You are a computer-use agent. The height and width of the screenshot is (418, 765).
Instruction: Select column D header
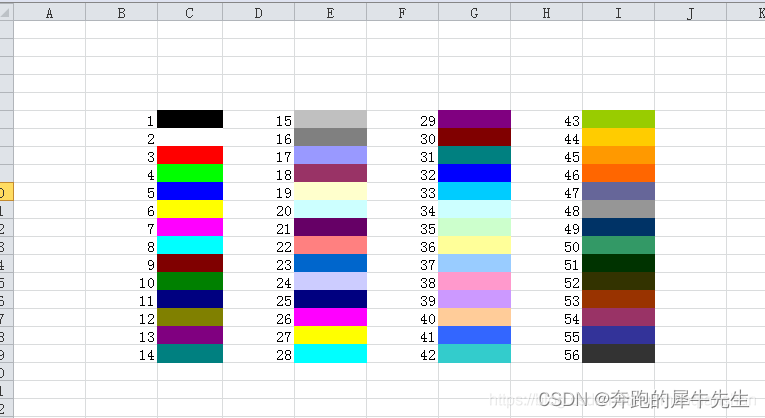tap(259, 13)
